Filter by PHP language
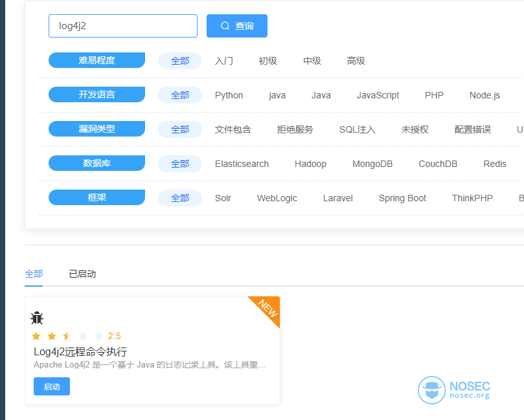The width and height of the screenshot is (524, 420). point(434,96)
